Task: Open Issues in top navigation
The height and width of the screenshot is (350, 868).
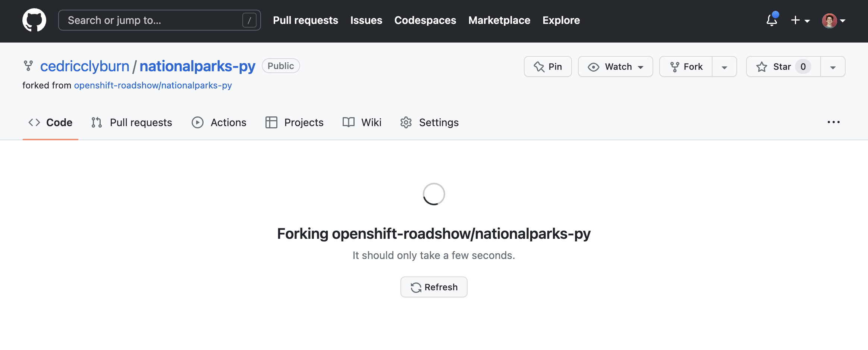Action: tap(366, 20)
